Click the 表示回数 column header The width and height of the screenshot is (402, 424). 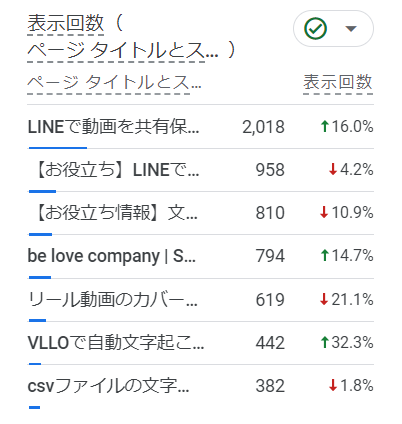[x=338, y=82]
